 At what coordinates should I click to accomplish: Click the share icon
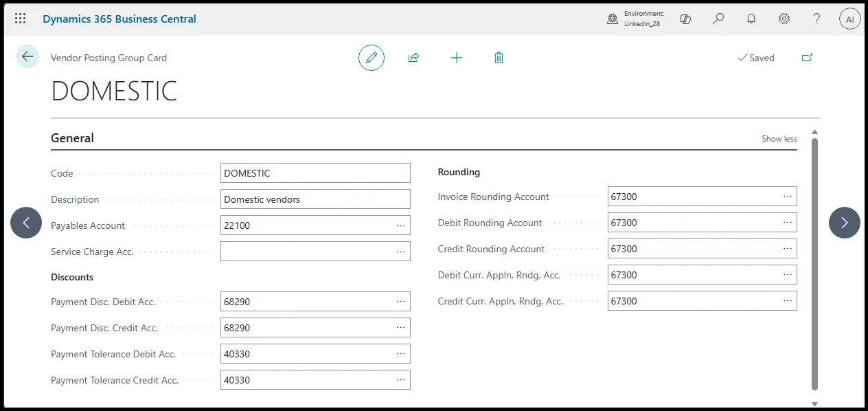point(413,58)
